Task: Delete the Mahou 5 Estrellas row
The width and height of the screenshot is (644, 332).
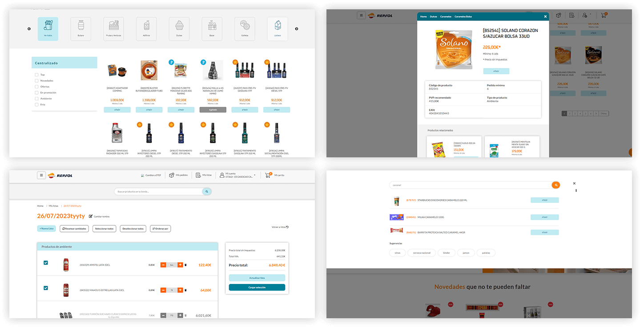Action: tap(186, 290)
